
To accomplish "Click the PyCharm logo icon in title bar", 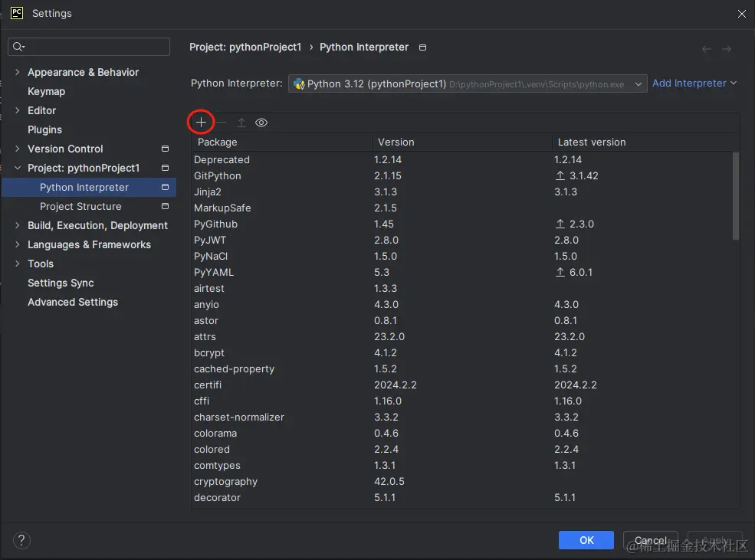I will coord(17,13).
